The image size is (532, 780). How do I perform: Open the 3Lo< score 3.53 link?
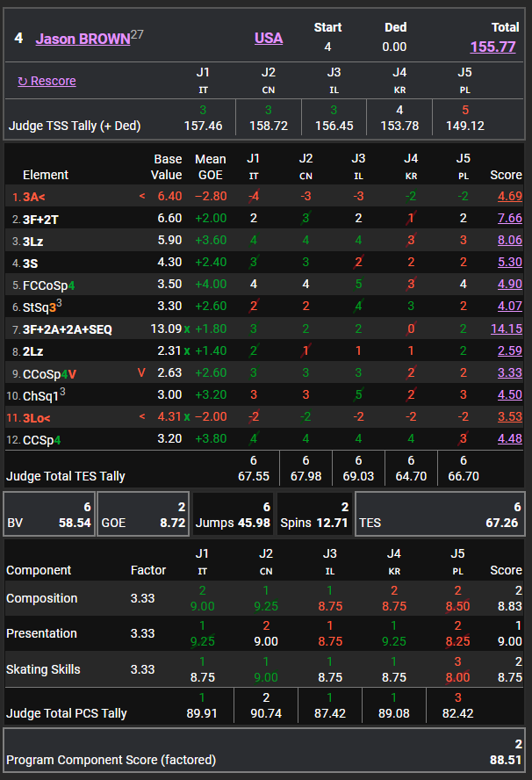click(509, 416)
